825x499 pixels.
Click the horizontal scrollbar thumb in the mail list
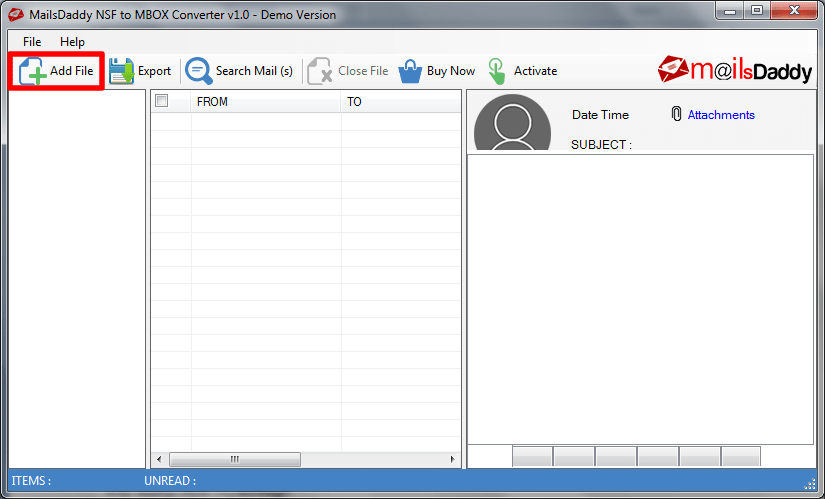pos(235,460)
